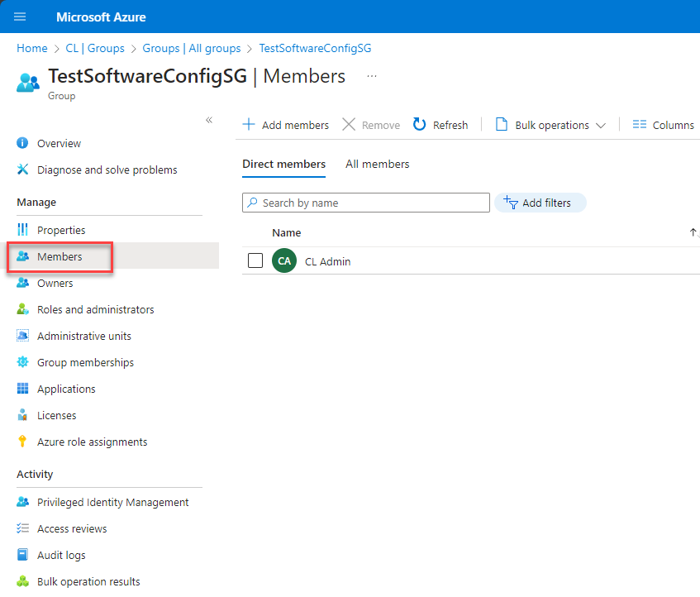Click the TestSoftwareConfigSG group icon
This screenshot has height=597, width=700.
[27, 83]
